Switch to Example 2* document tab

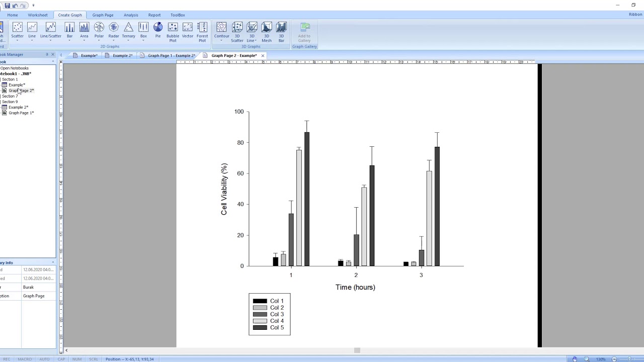pyautogui.click(x=119, y=55)
